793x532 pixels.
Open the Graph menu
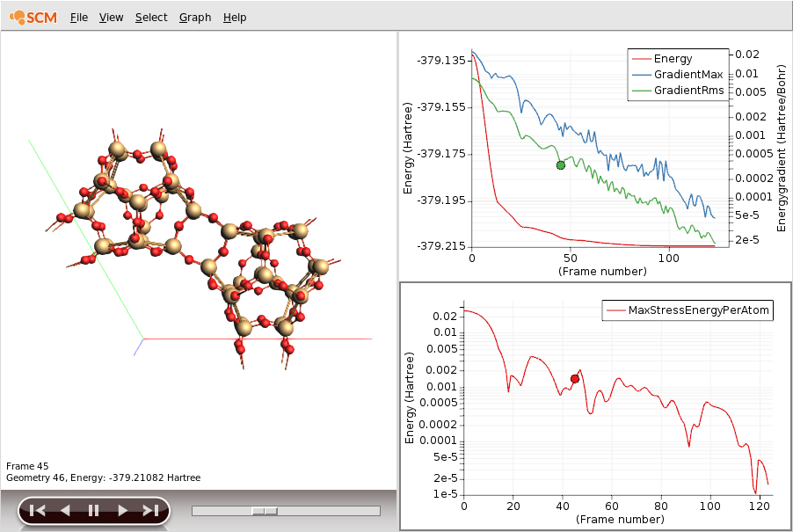[x=194, y=18]
